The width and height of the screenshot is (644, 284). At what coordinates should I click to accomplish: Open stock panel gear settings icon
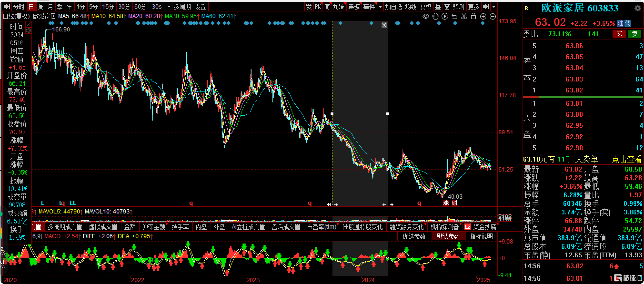pyautogui.click(x=638, y=8)
